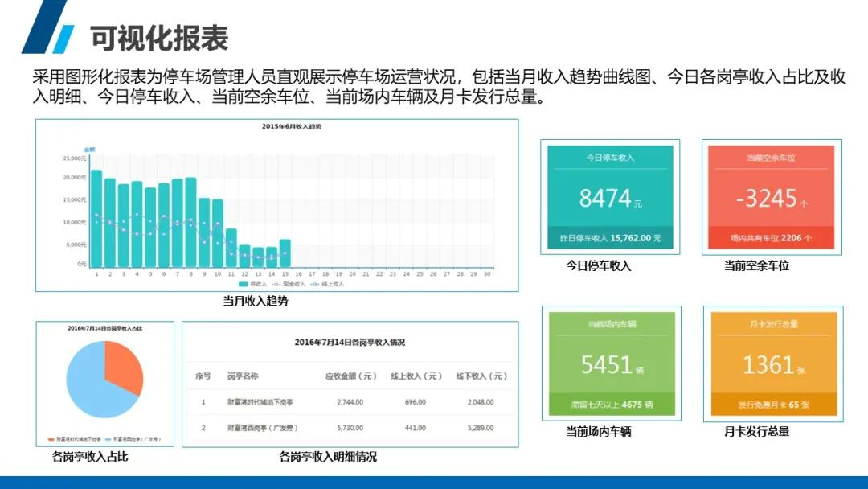Click the 2,048.00 offline income cell
This screenshot has height=489, width=868.
coord(481,402)
